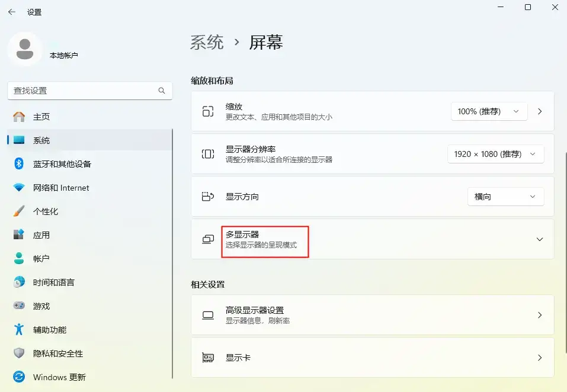This screenshot has width=567, height=392.
Task: Select the 系统 sidebar icon
Action: coord(20,140)
